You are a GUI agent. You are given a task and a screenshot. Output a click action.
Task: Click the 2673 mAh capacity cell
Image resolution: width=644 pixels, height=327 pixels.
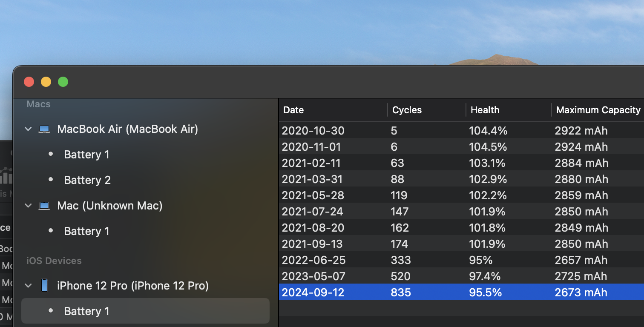point(581,293)
